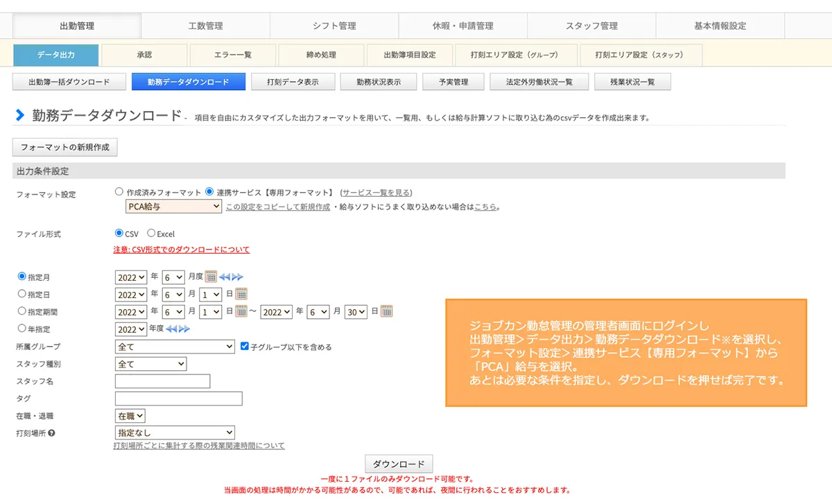Select the 指定月 radio button
Viewport: 832px width, 504px height.
(21, 277)
